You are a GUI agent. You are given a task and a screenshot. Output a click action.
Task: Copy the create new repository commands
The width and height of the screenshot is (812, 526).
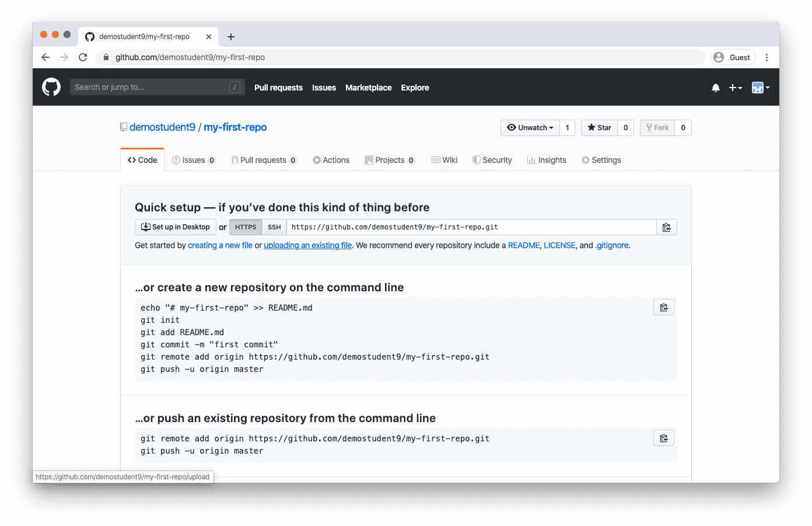(664, 307)
